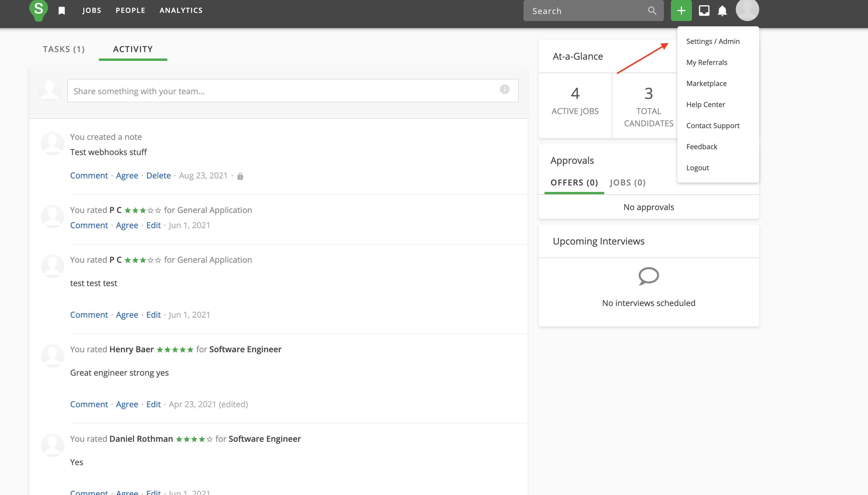The image size is (868, 495).
Task: Open the bookmark icon in navbar
Action: point(61,11)
